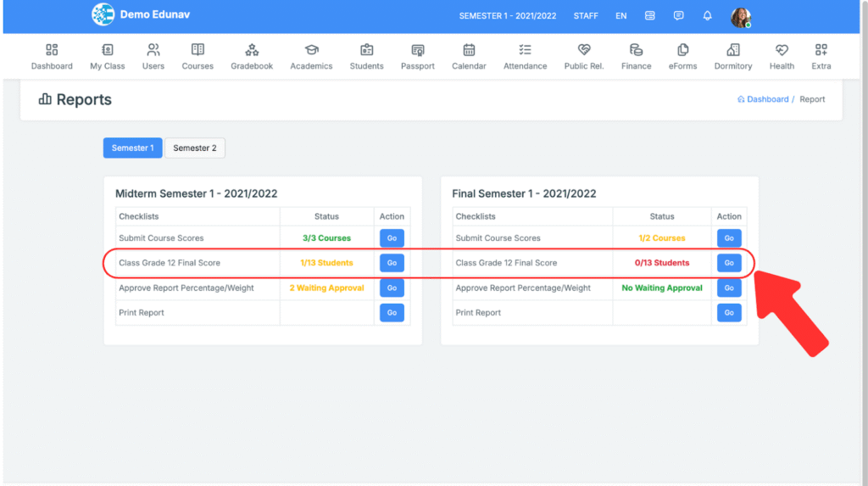868x486 pixels.
Task: Select the Health heart icon
Action: (x=782, y=50)
